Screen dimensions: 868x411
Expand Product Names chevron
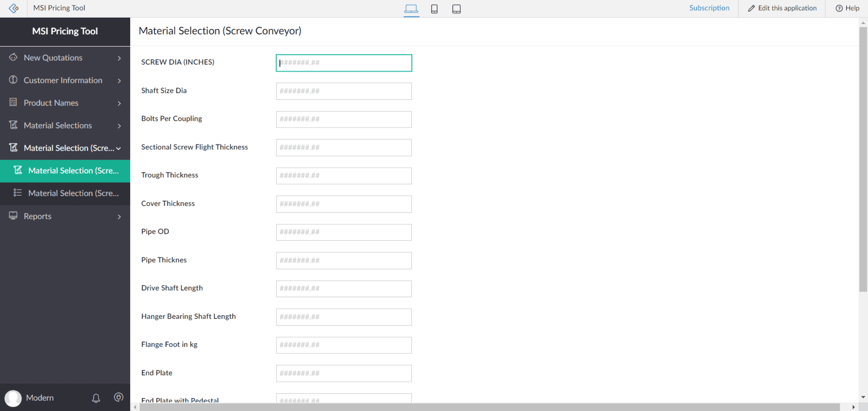(x=119, y=103)
